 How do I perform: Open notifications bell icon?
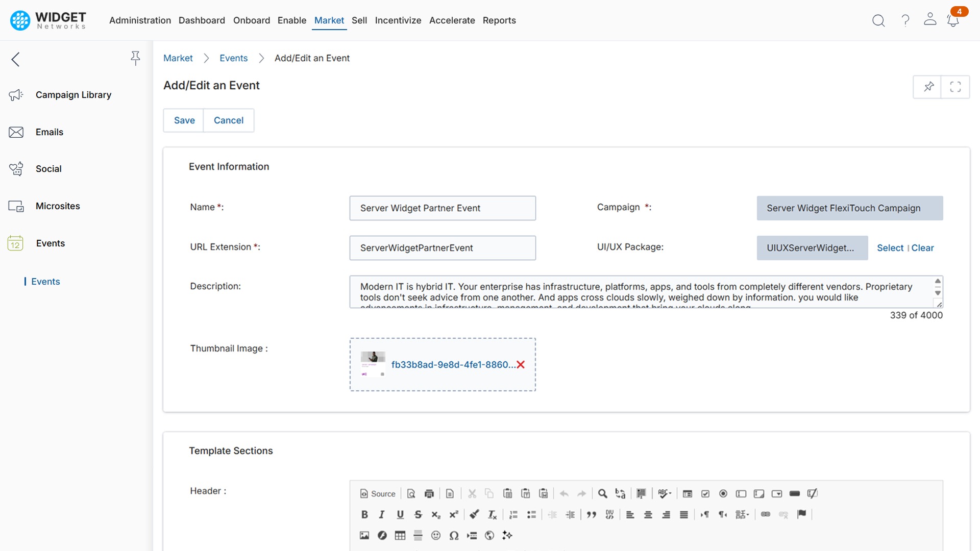click(x=952, y=20)
